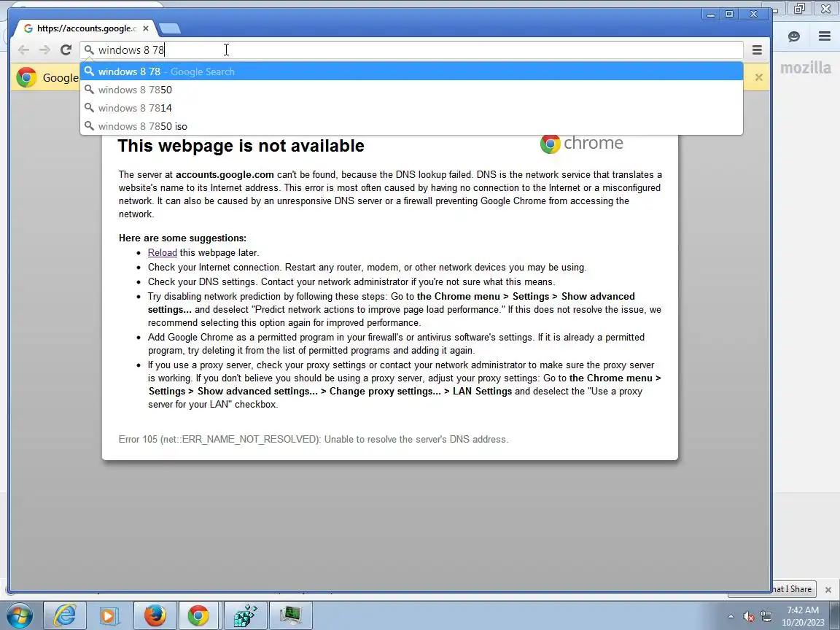The height and width of the screenshot is (630, 840).
Task: Open Windows Media Player from the taskbar
Action: 108,615
